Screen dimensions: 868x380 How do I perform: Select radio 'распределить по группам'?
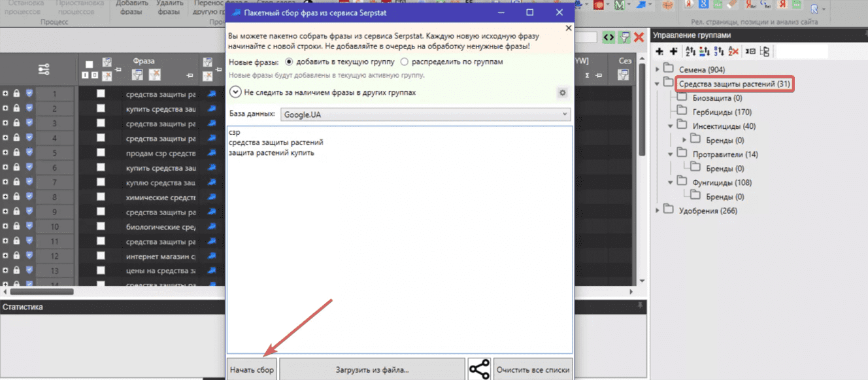(405, 61)
